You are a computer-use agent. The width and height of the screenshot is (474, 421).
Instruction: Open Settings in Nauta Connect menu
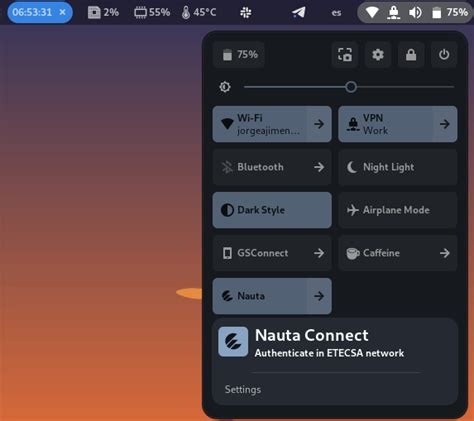(243, 389)
